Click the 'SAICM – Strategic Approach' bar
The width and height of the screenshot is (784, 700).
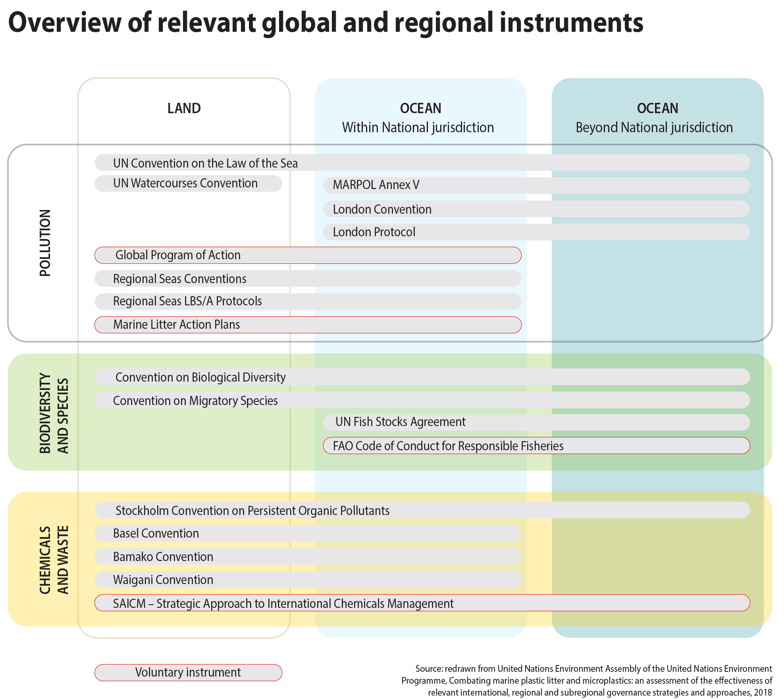click(x=422, y=603)
